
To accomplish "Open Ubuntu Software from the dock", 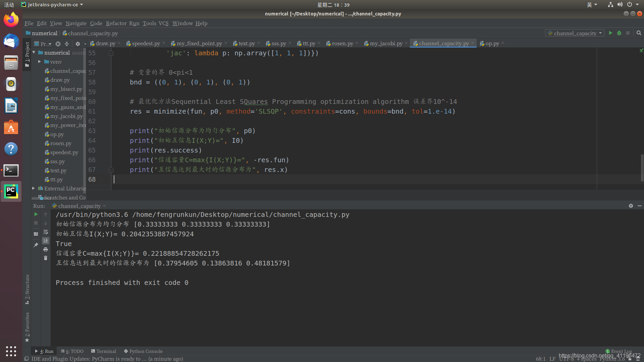I will click(11, 127).
